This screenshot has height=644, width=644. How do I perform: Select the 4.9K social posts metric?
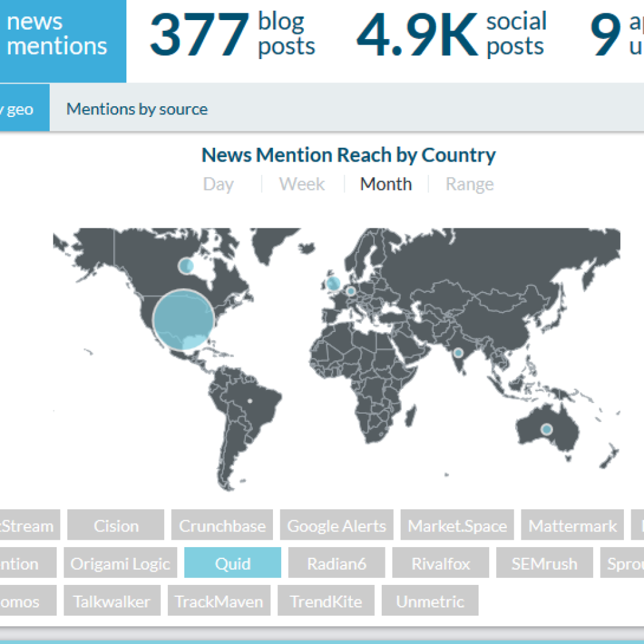pyautogui.click(x=452, y=34)
